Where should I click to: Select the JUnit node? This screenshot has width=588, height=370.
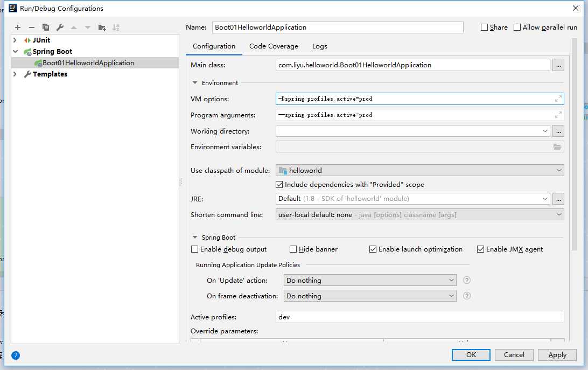[41, 40]
